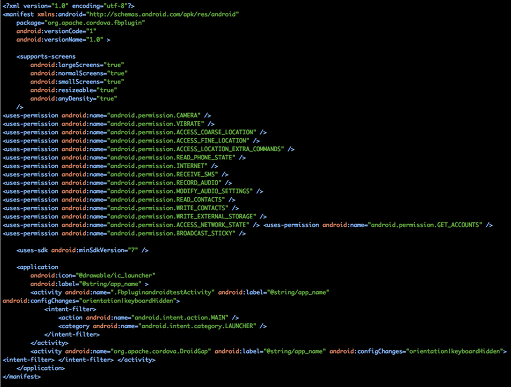Click the VIBRATE permission line
Screen dimensions: 511x387
click(x=108, y=124)
